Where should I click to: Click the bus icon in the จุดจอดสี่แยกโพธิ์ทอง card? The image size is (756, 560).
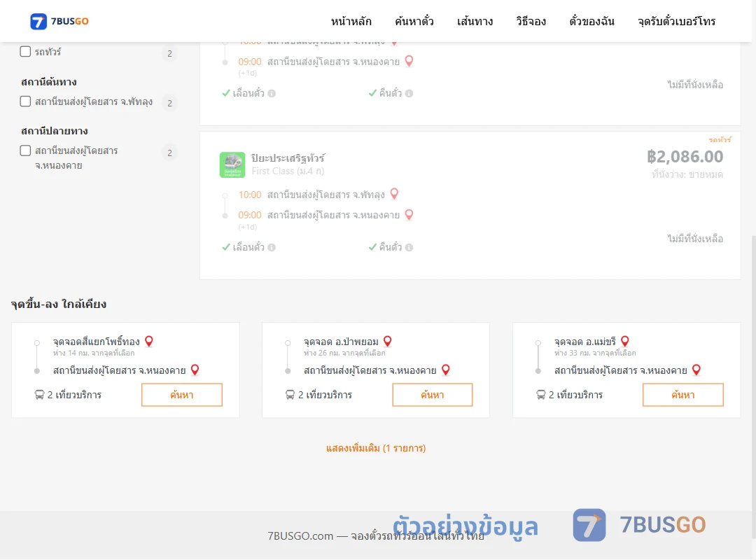(39, 395)
